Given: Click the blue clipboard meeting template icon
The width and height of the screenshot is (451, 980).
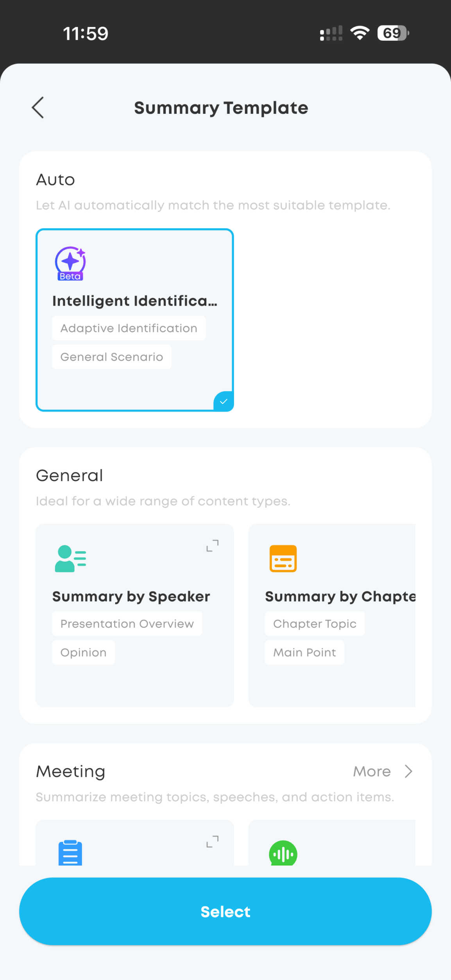Looking at the screenshot, I should 70,853.
